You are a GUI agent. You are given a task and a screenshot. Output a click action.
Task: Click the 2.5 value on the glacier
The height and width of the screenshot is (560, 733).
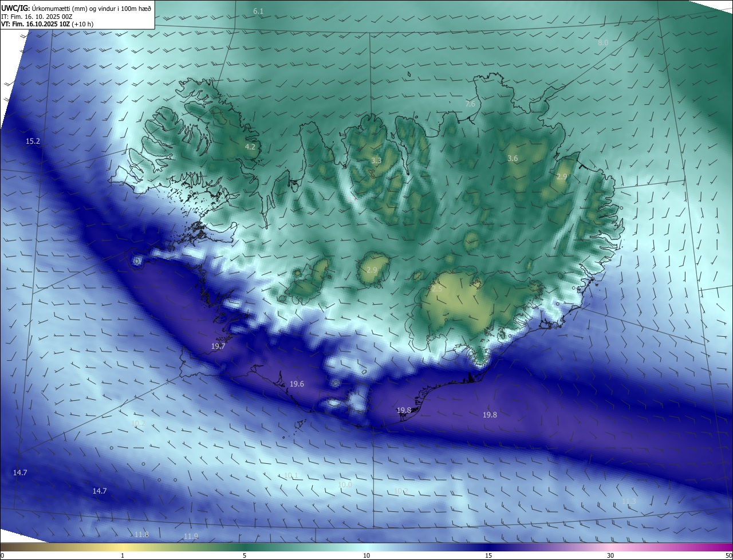pos(437,289)
